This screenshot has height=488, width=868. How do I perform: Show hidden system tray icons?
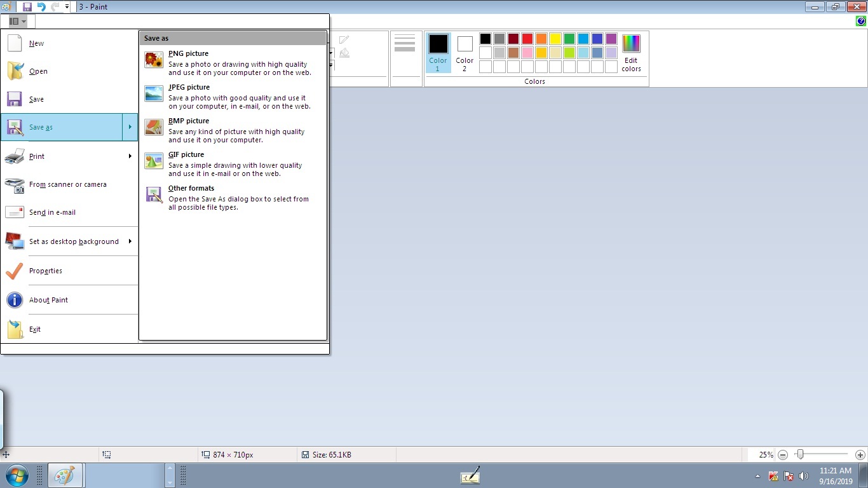tap(757, 476)
